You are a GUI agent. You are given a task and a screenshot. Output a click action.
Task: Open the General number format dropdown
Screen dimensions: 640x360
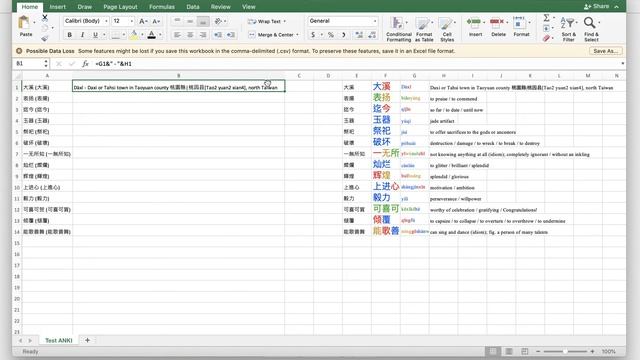click(x=375, y=21)
